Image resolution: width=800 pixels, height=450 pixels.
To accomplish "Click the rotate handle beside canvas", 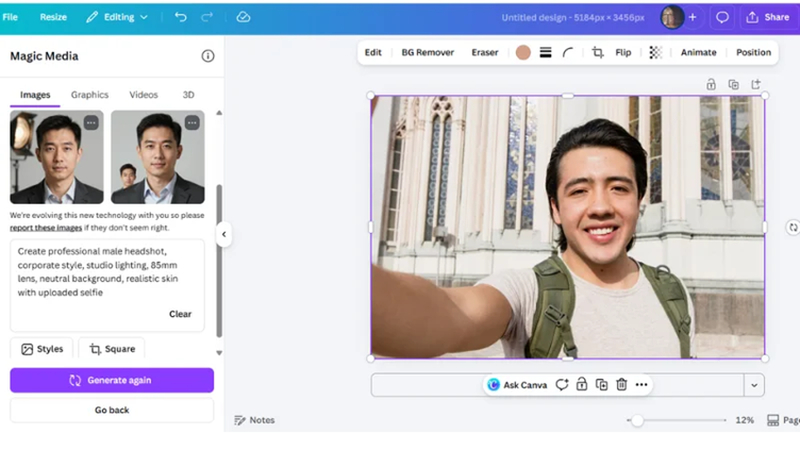I will [792, 227].
